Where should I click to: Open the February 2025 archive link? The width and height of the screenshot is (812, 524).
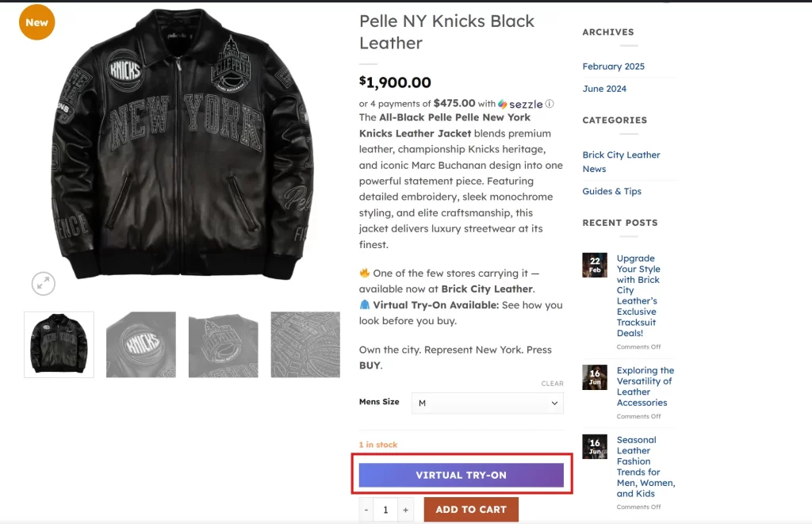[x=613, y=67]
